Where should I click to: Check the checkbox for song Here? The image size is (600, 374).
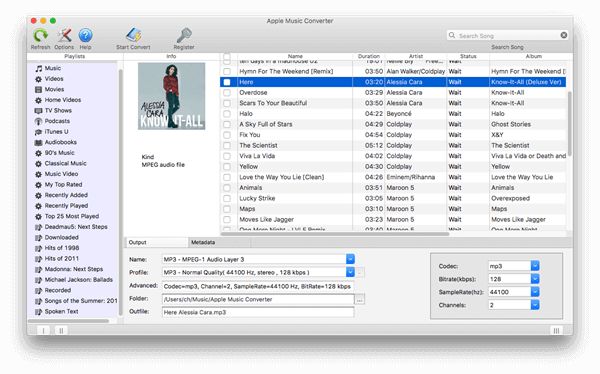pos(227,82)
